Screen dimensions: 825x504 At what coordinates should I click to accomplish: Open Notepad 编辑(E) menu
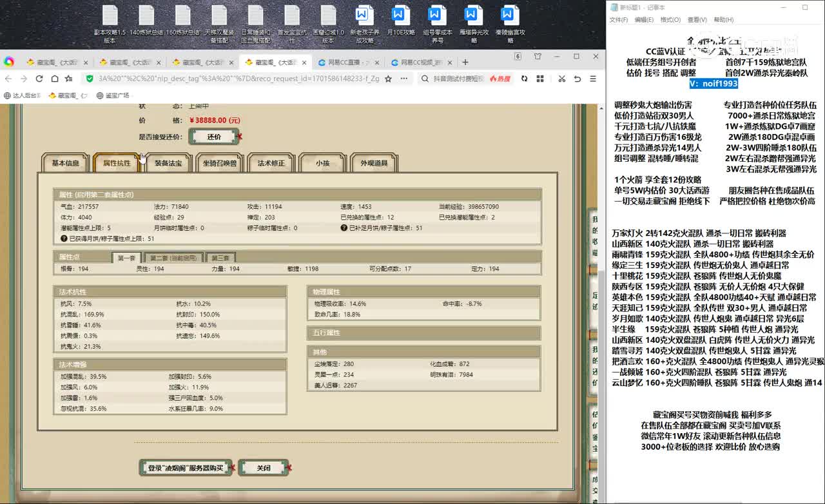point(644,20)
